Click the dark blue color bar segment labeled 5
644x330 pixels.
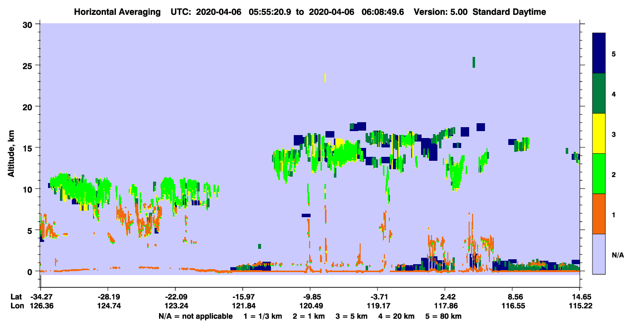599,53
